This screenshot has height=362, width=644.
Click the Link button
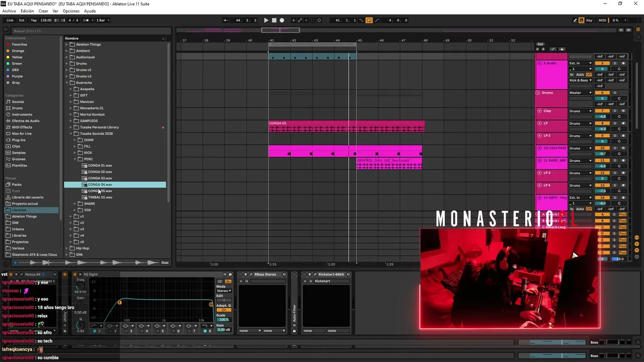click(x=10, y=20)
